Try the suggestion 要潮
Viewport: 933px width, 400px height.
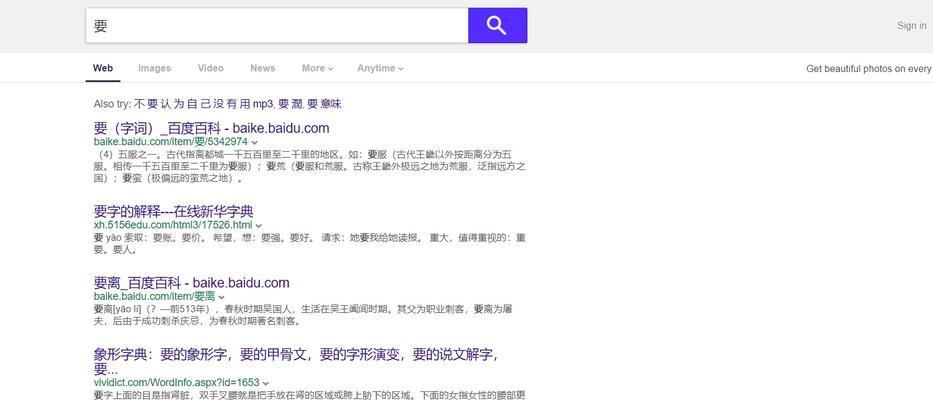pyautogui.click(x=291, y=104)
